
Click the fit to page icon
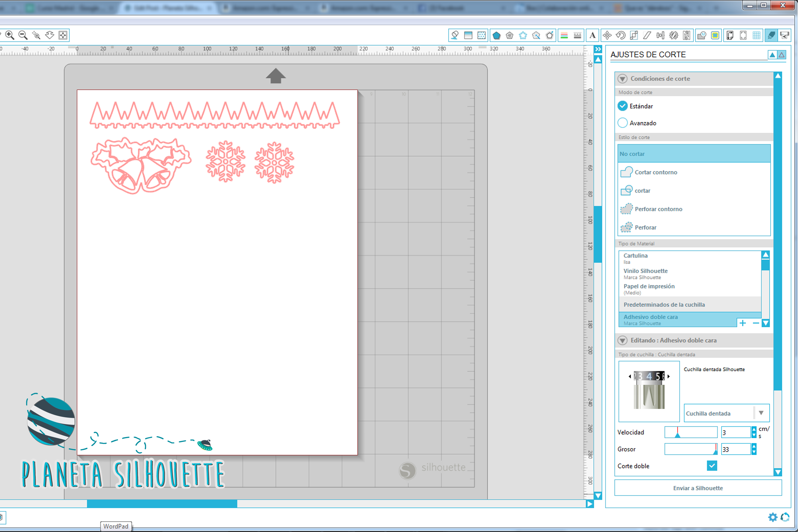pos(63,35)
